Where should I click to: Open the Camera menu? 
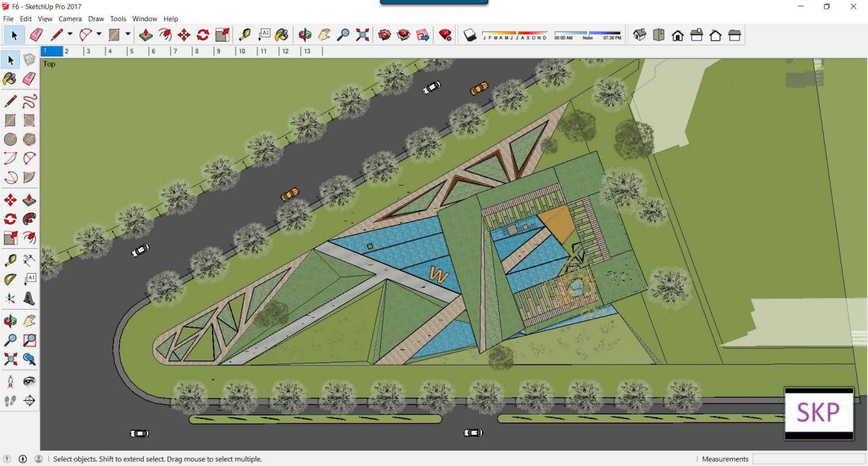pyautogui.click(x=70, y=19)
